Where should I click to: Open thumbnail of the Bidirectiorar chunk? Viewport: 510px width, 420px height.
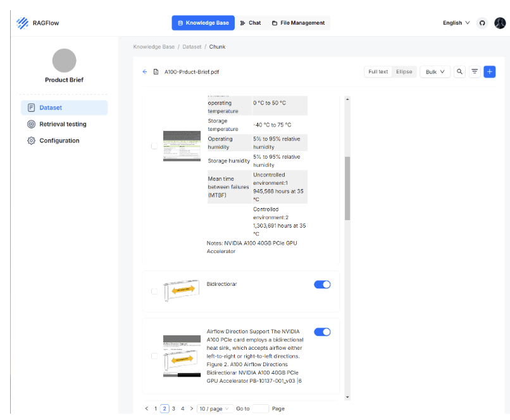(182, 290)
